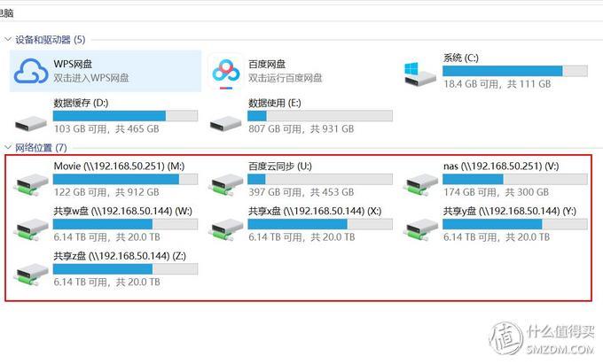Select the nas (V:) network drive icon
The width and height of the screenshot is (603, 364).
[x=420, y=185]
